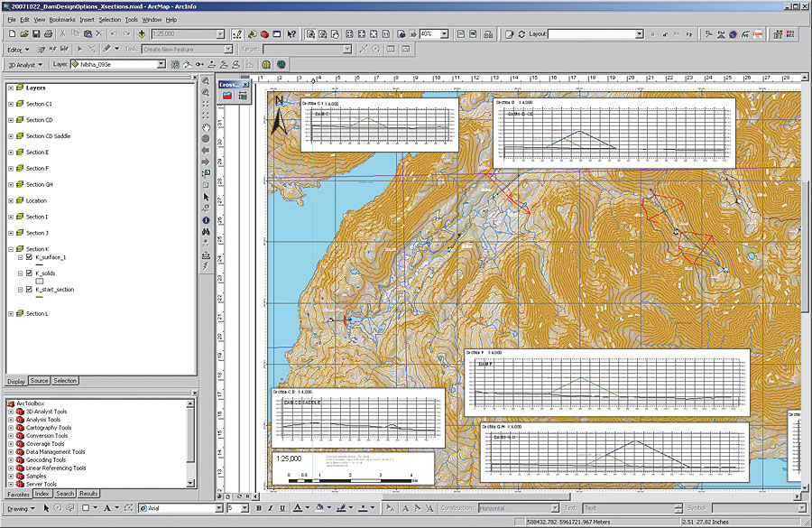Click the Identify info tool
Viewport: 812px width, 528px height.
click(206, 219)
